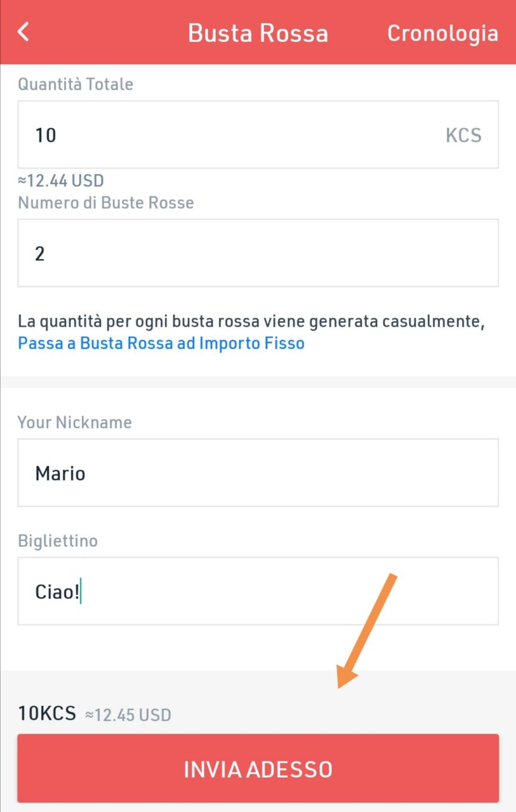516x812 pixels.
Task: Click the gray divider above Your Nickname
Action: point(258,382)
